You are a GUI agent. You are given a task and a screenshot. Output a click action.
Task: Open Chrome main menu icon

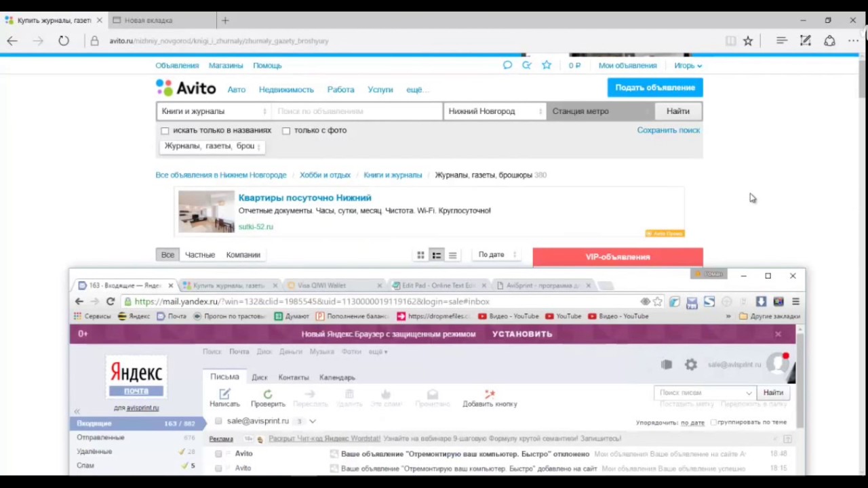point(796,302)
